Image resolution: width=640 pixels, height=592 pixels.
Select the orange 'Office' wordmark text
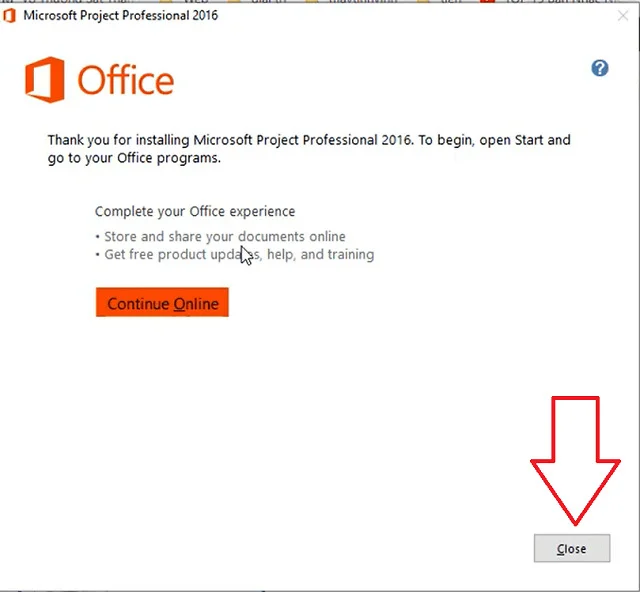(x=126, y=80)
